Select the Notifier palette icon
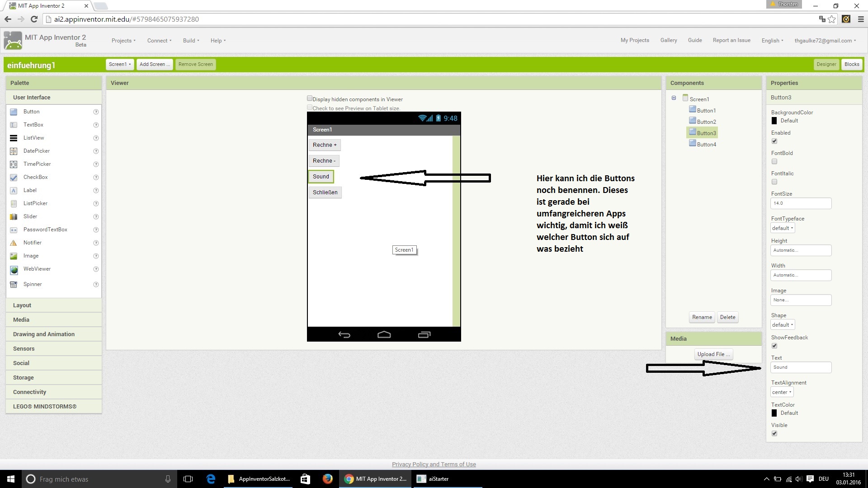868x488 pixels. point(14,243)
